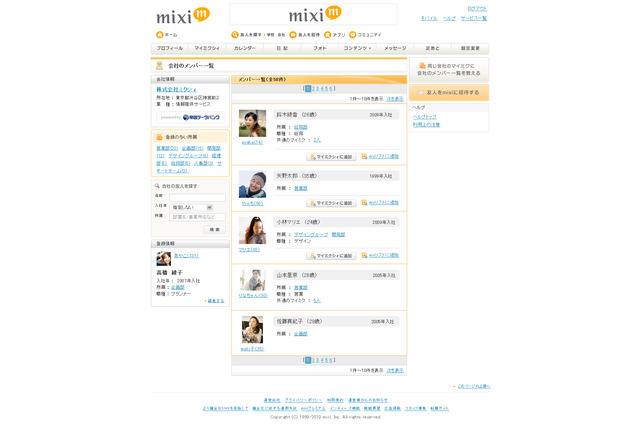Screen dimensions: 640x426
Task: Click the company name link 株式会社ミクシィ
Action: coord(176,89)
